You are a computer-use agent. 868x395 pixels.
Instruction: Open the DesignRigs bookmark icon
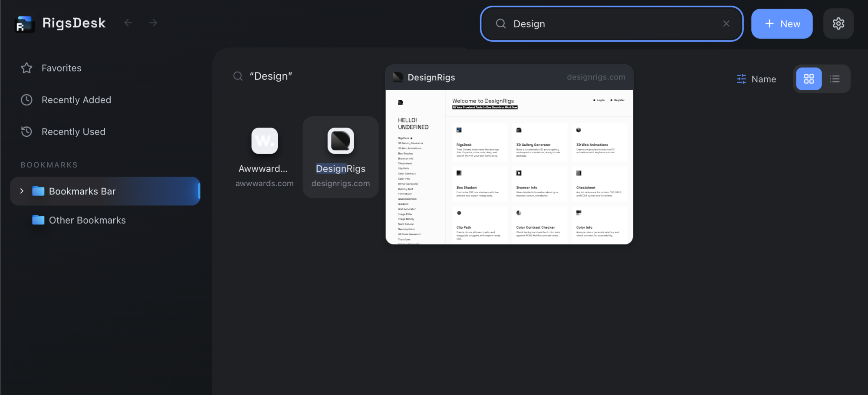(341, 141)
